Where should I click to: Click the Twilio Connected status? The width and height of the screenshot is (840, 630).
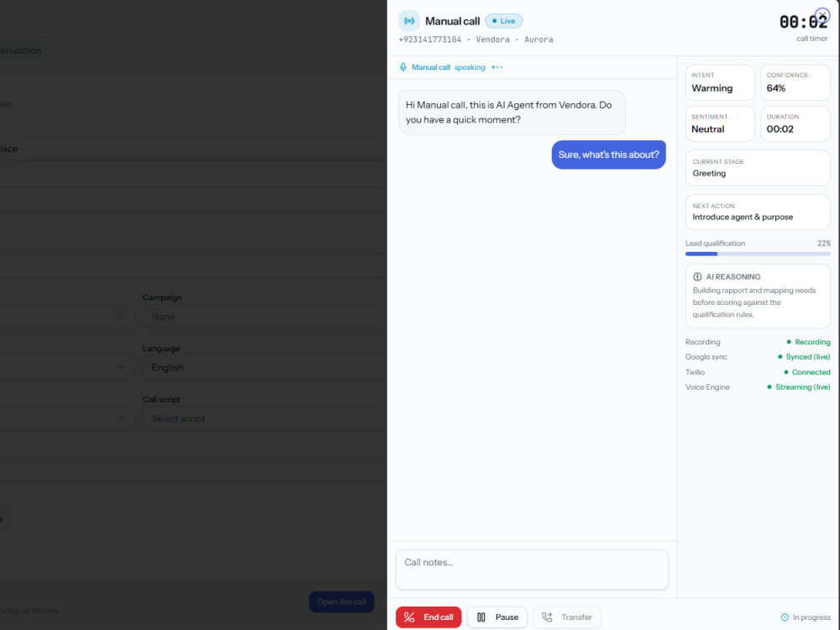click(x=806, y=372)
